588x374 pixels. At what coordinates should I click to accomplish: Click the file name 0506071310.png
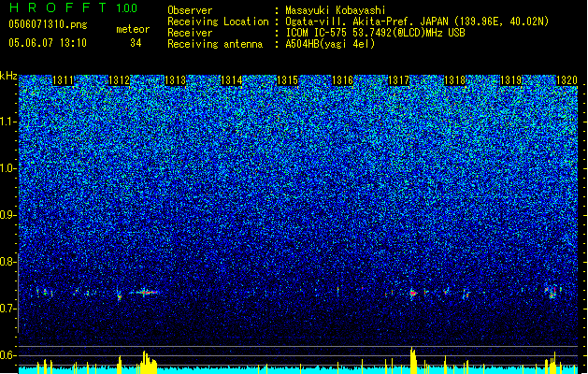(x=48, y=25)
